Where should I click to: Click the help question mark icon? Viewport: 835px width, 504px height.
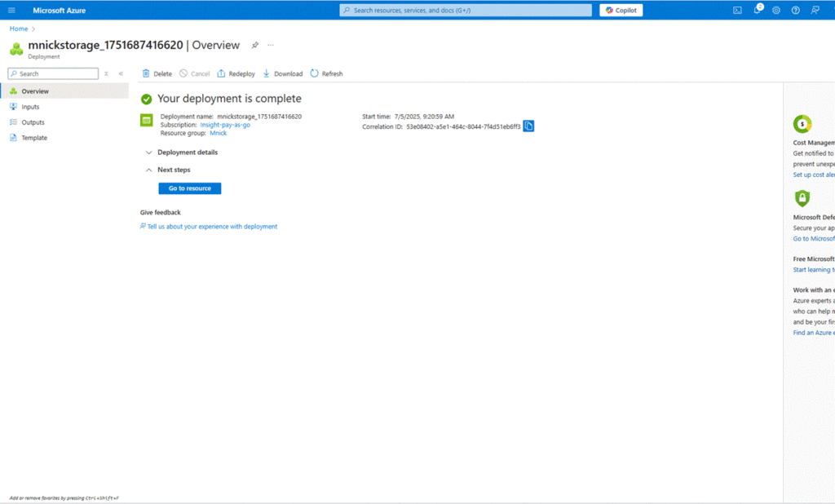click(x=796, y=11)
